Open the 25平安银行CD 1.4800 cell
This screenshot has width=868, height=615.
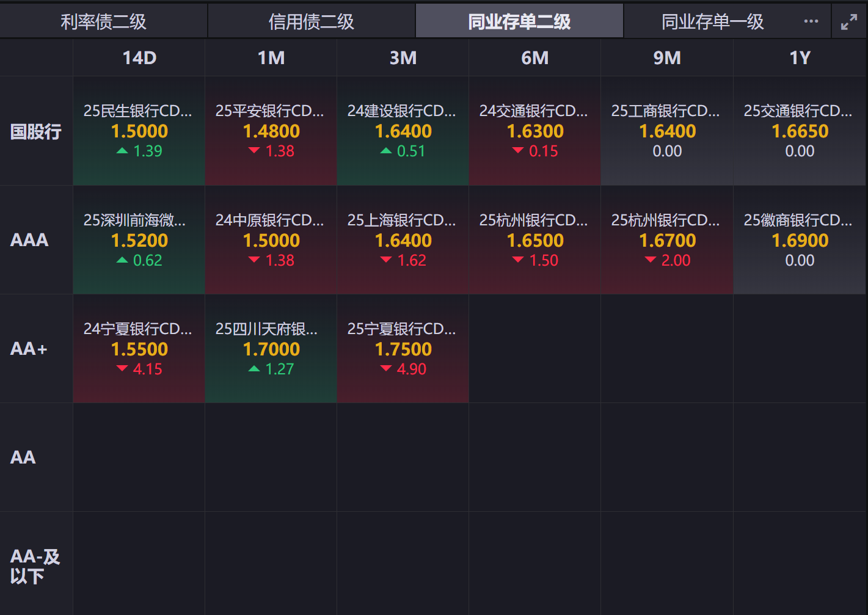click(271, 131)
